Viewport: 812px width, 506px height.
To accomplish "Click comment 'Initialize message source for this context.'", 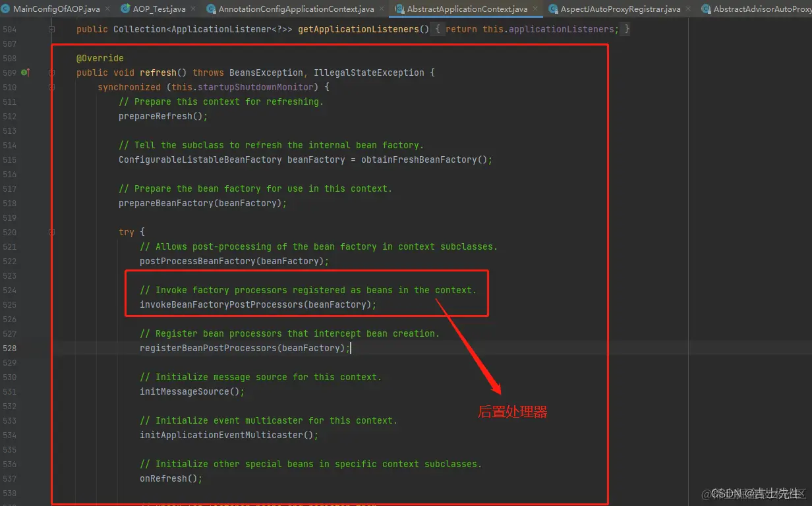I will pyautogui.click(x=261, y=377).
